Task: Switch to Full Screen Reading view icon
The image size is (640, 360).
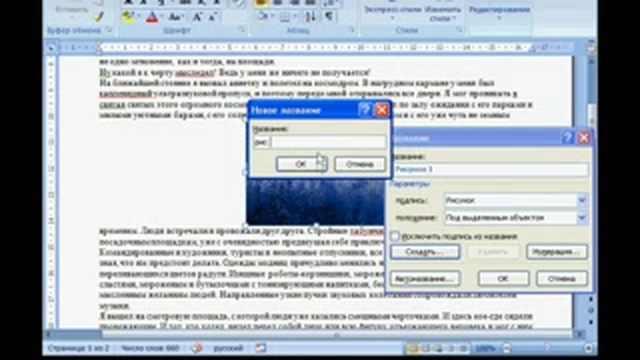Action: pyautogui.click(x=426, y=348)
